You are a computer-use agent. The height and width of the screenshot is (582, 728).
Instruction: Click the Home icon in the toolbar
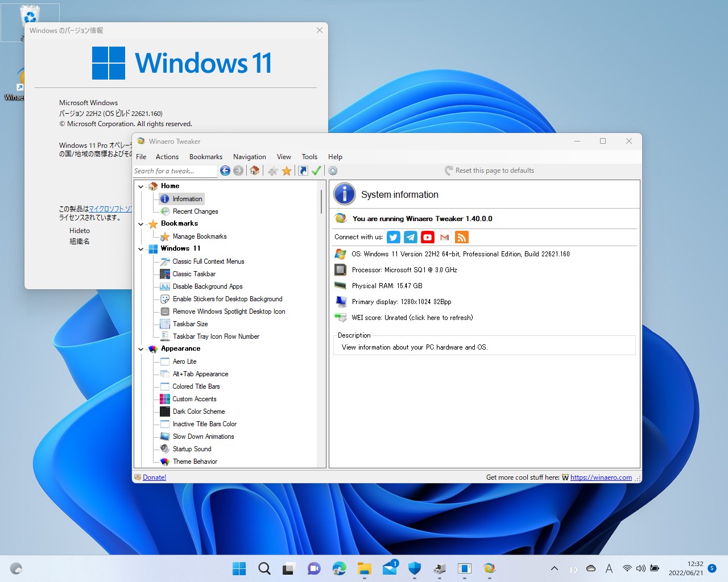254,171
